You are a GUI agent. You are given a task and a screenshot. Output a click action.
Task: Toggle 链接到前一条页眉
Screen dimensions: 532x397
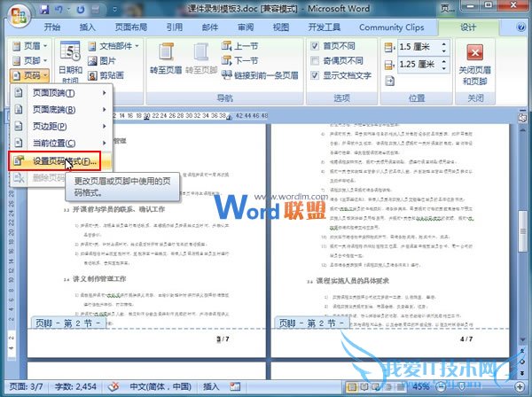(x=260, y=75)
